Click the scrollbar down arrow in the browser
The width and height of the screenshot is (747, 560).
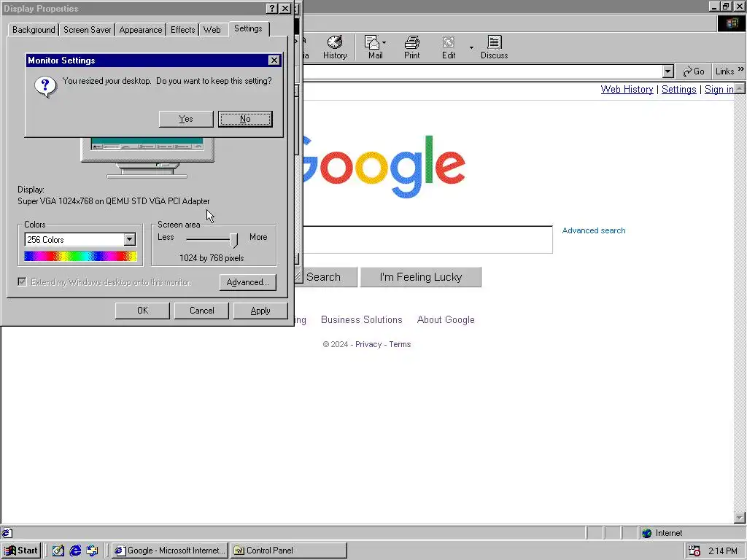pyautogui.click(x=740, y=518)
